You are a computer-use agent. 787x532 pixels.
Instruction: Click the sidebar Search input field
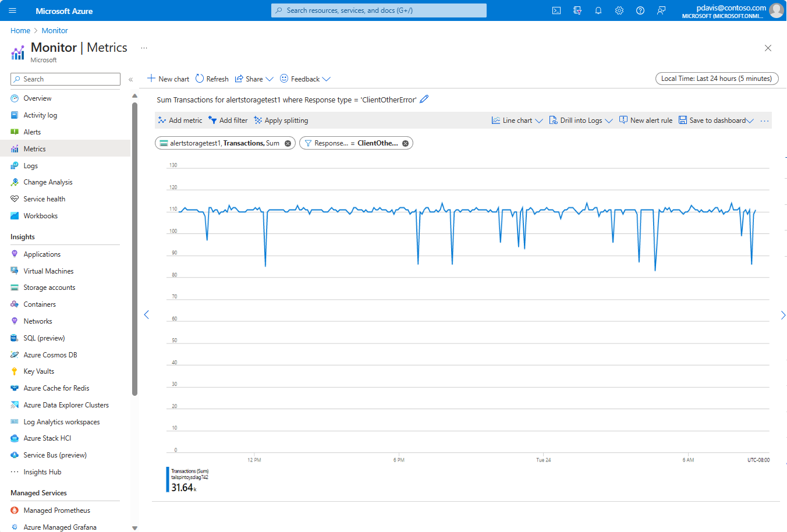pos(65,79)
